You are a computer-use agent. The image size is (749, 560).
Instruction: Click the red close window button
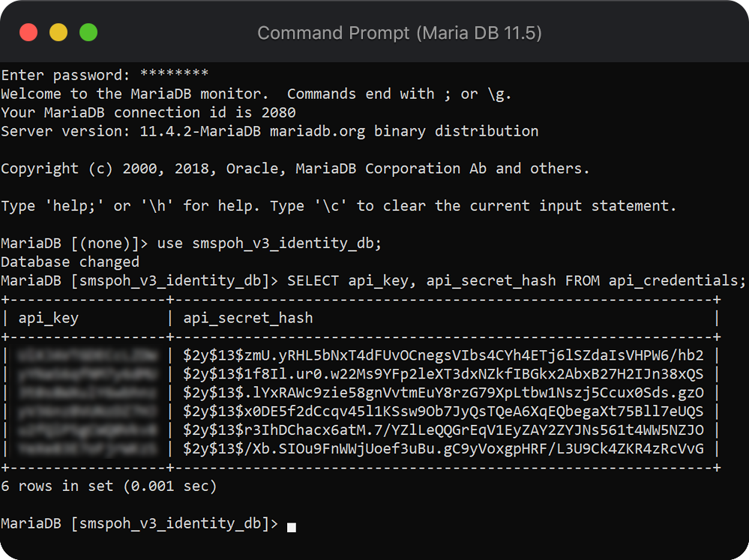(28, 32)
